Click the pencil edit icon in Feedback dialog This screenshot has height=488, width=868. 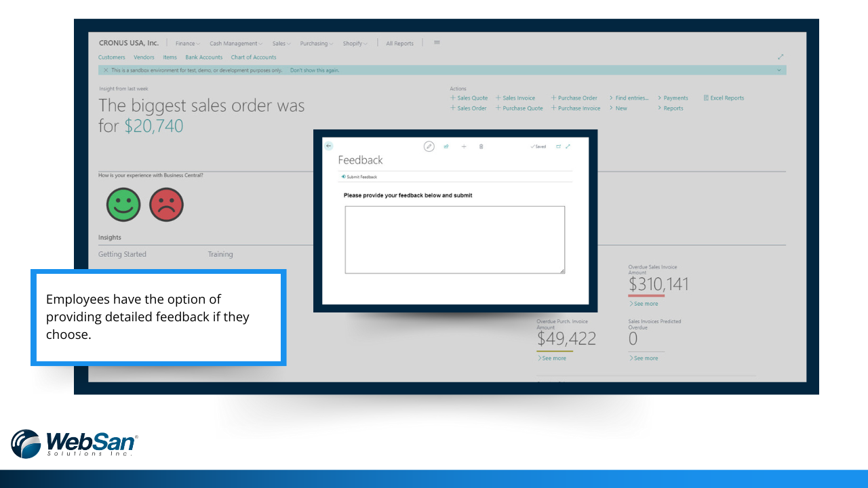pos(429,146)
